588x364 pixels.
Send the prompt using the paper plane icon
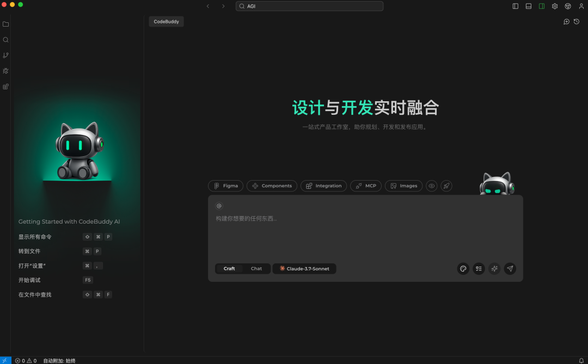(x=510, y=268)
